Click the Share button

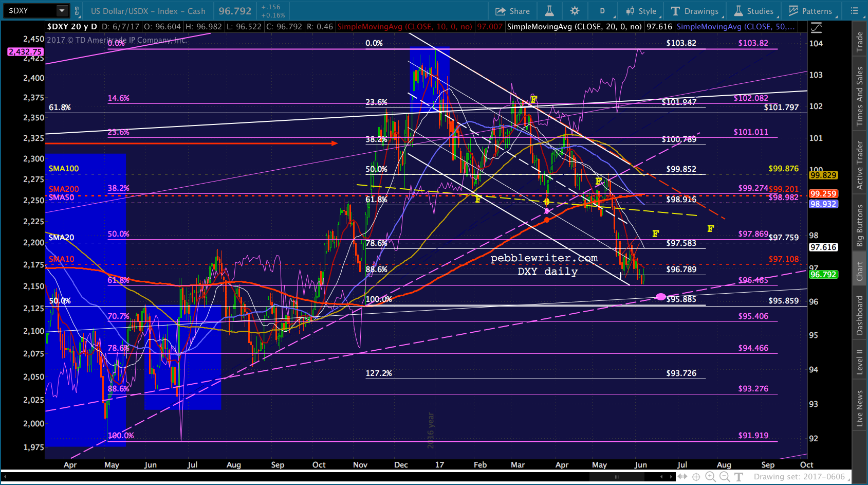512,11
